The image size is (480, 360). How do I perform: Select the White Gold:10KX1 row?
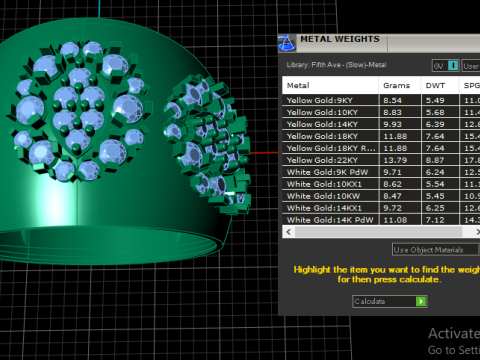tap(381, 184)
